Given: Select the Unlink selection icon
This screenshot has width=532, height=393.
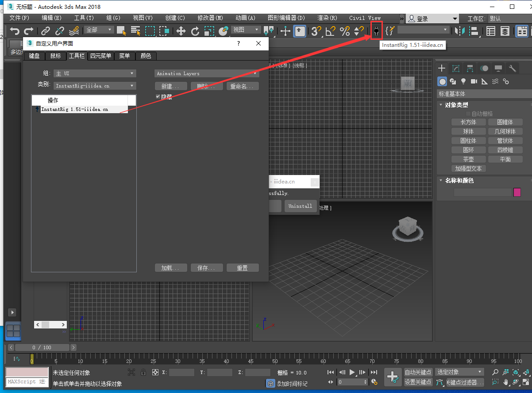Looking at the screenshot, I should point(60,31).
